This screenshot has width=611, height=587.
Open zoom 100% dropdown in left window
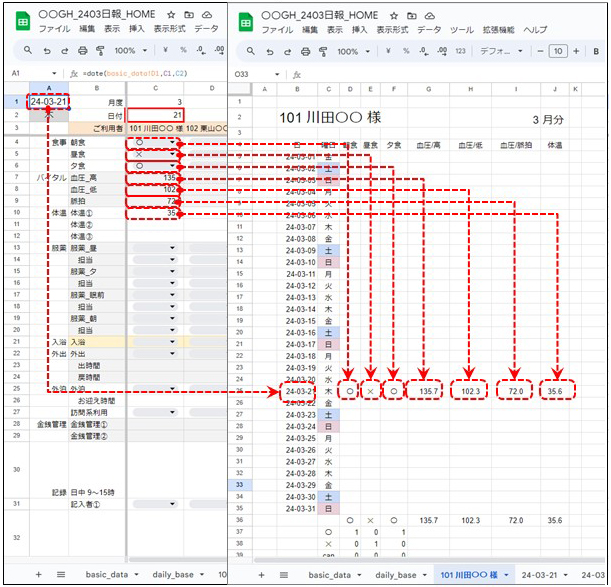coord(131,50)
